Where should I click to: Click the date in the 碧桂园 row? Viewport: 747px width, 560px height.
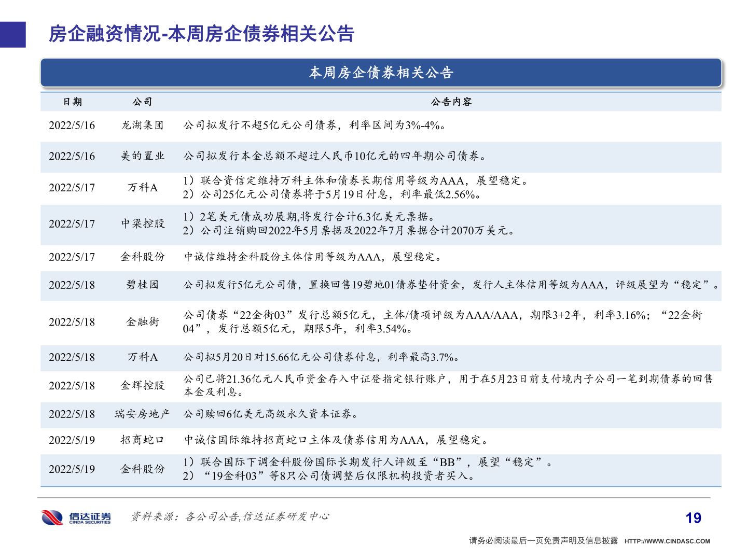point(72,285)
